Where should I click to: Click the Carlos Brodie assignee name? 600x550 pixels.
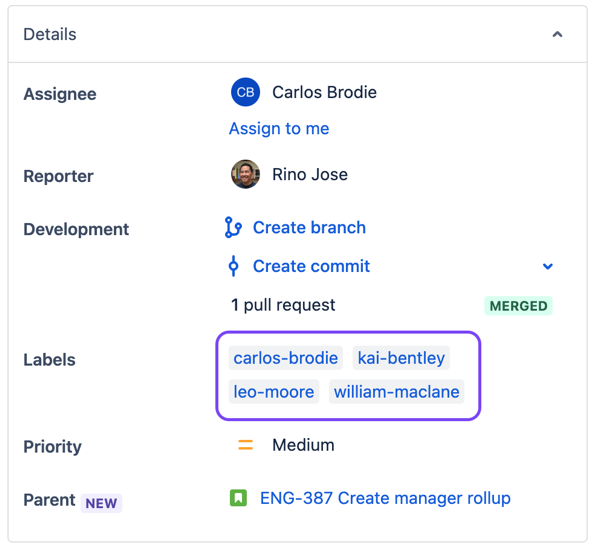[324, 92]
